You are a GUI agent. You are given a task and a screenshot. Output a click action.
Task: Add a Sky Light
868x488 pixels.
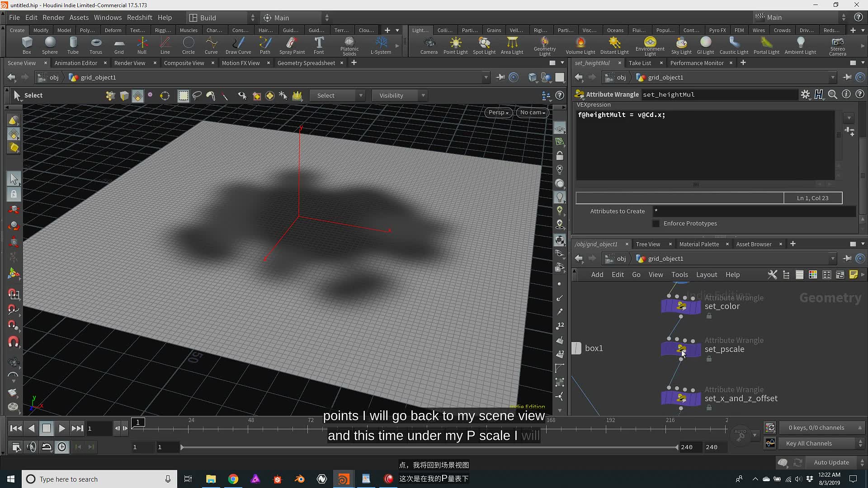tap(681, 46)
